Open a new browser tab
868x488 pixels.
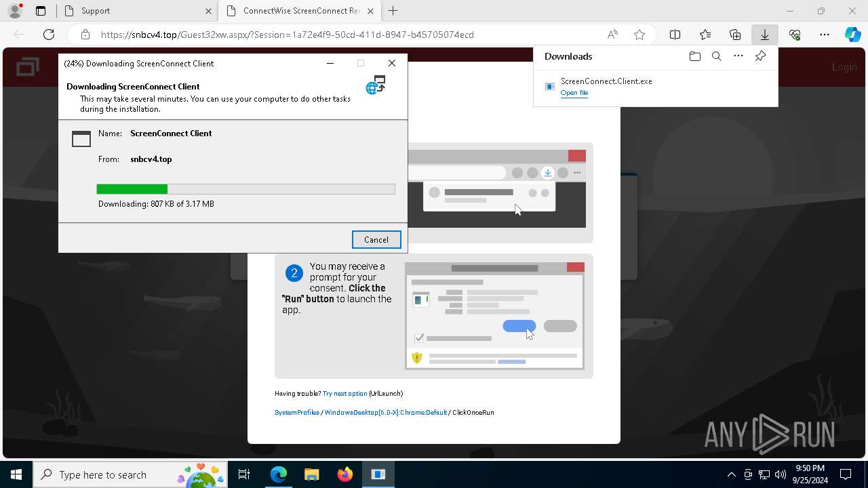(393, 11)
